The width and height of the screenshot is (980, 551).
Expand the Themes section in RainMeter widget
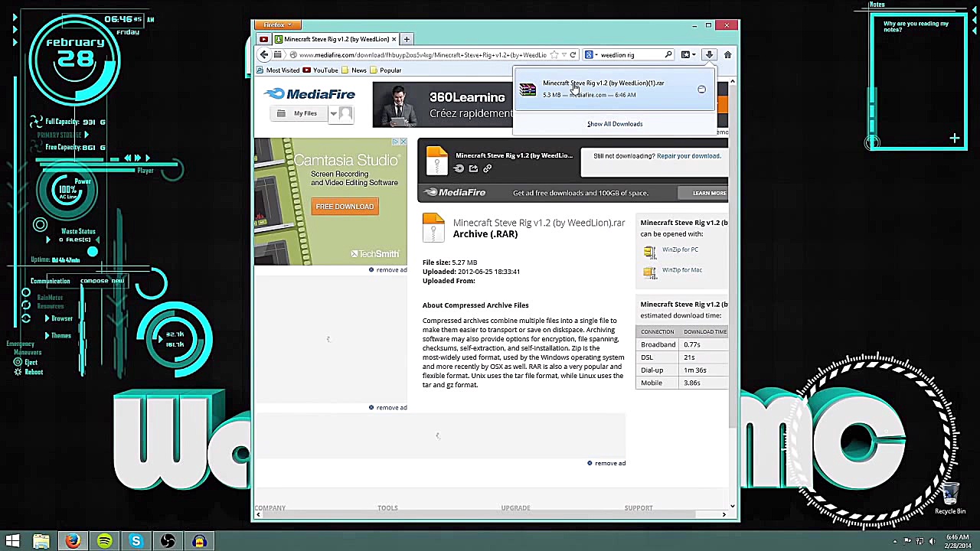(47, 335)
